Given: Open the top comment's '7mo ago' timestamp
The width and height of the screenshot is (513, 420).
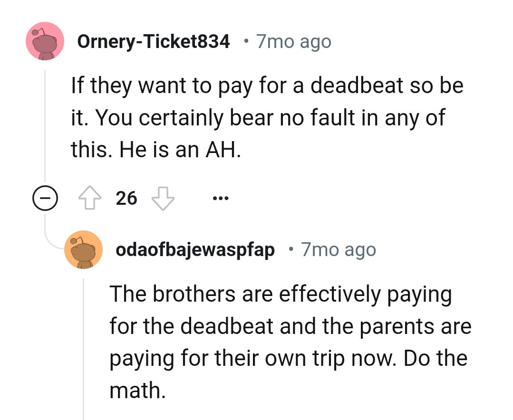Looking at the screenshot, I should 293,41.
